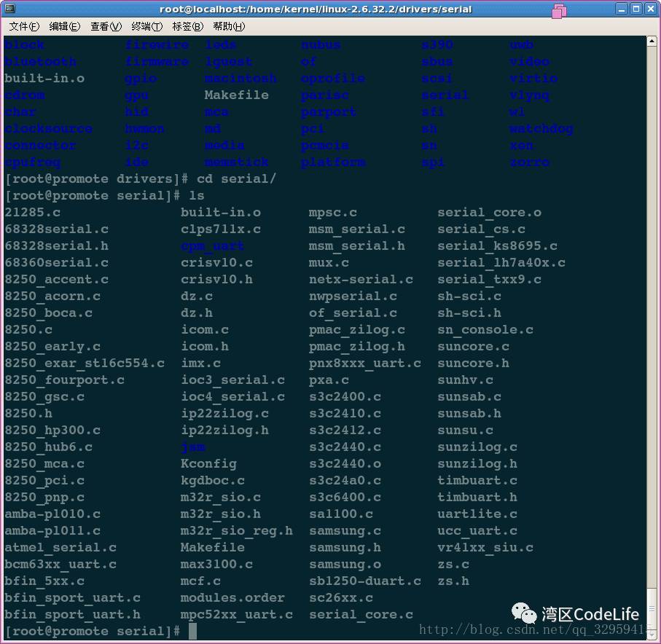Click the terminal cursor at the prompt

pos(192,631)
